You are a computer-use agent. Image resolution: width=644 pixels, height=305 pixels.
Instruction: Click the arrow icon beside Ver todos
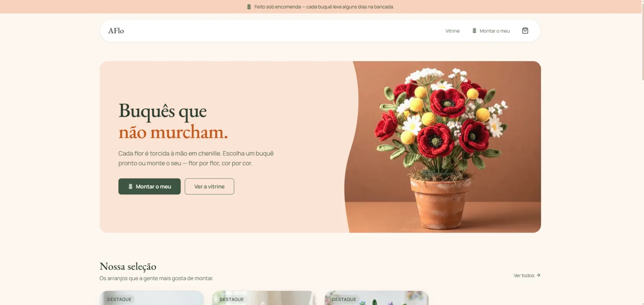pos(538,275)
